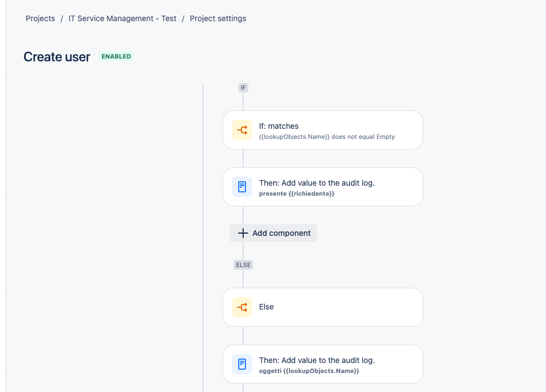Image resolution: width=546 pixels, height=392 pixels.
Task: Open the oggetti {{lookupObjects.Name}} audit log action
Action: (x=323, y=364)
